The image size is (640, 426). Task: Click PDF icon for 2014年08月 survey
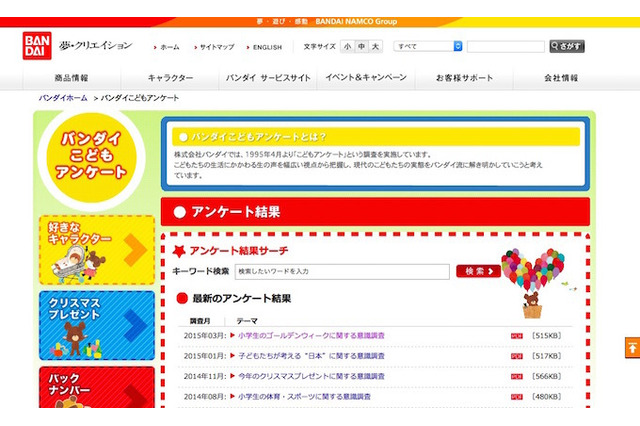[516, 397]
